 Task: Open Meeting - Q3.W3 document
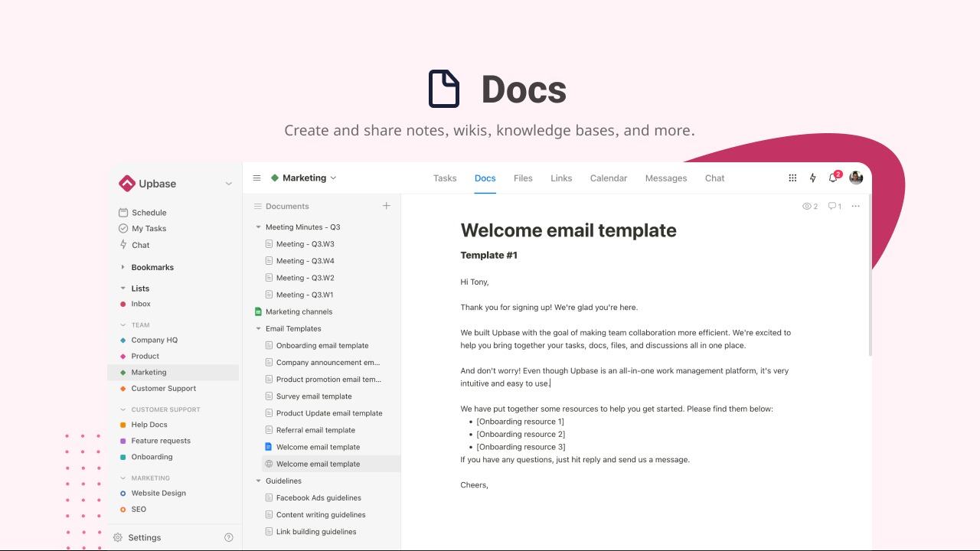[x=299, y=244]
